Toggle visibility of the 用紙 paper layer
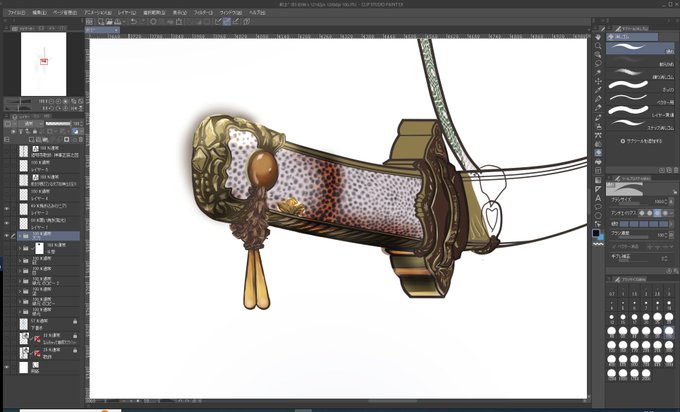Image resolution: width=680 pixels, height=412 pixels. click(8, 368)
